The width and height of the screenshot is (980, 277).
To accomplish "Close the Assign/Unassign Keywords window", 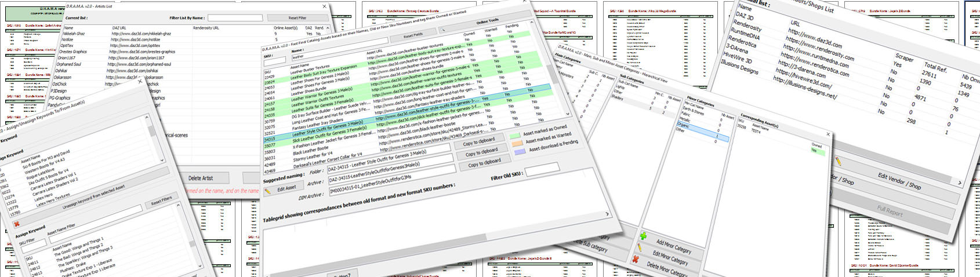I will click(x=139, y=81).
